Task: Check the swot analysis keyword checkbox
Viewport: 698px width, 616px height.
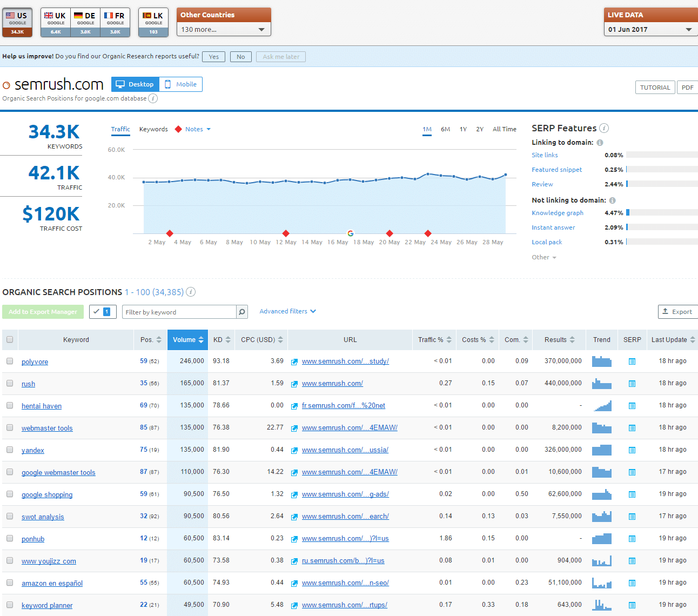Action: [x=10, y=516]
